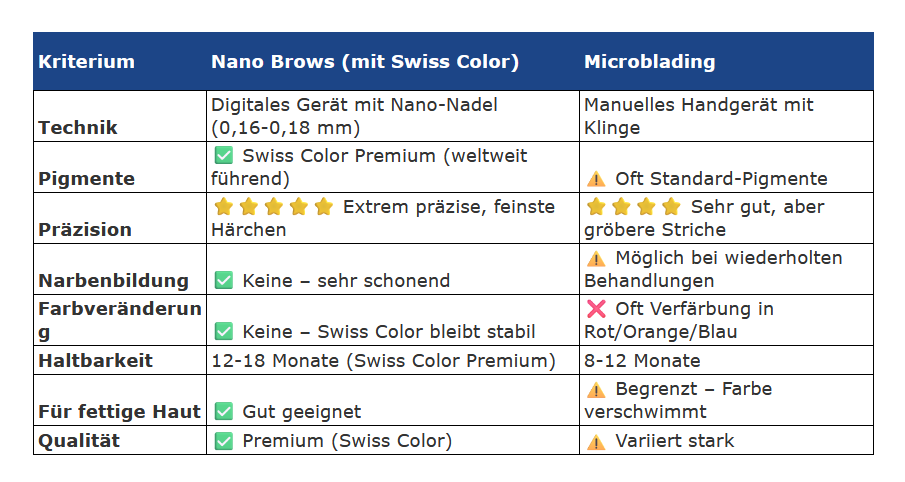This screenshot has width=905, height=482.
Task: Click the Haltbarkeit row label
Action: click(x=96, y=361)
